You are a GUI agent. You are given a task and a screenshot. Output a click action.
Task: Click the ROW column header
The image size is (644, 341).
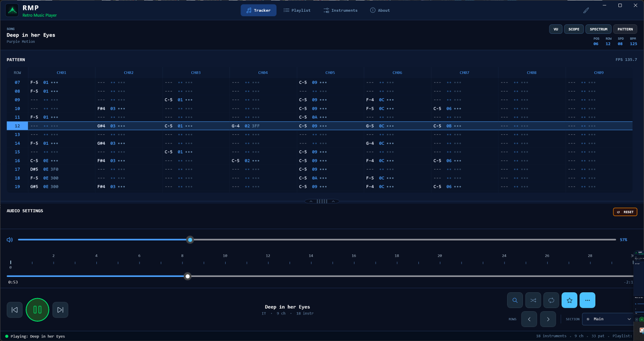click(x=17, y=72)
